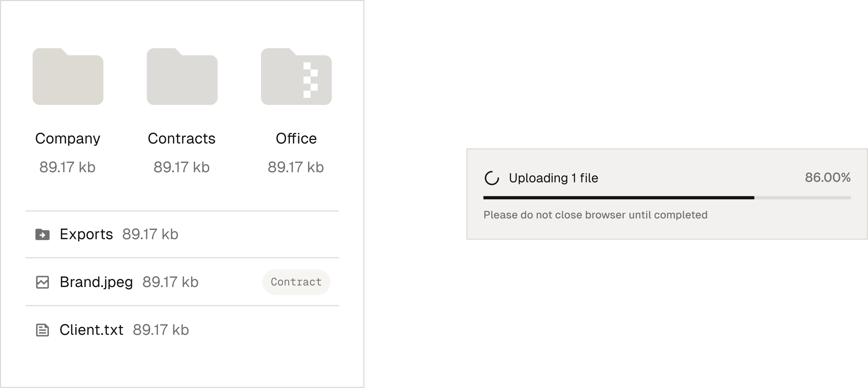The width and height of the screenshot is (868, 388).
Task: Click the Office folder label
Action: click(x=296, y=138)
